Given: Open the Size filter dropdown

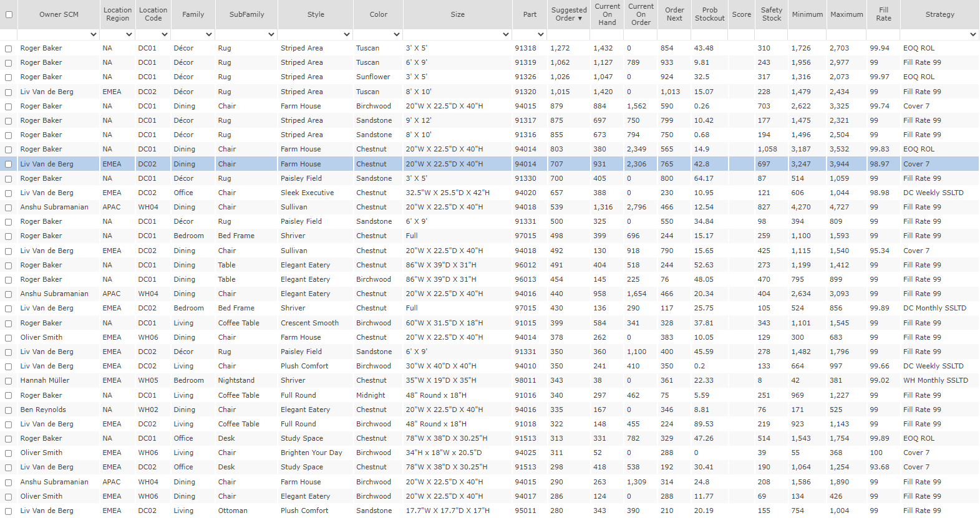Looking at the screenshot, I should 506,35.
